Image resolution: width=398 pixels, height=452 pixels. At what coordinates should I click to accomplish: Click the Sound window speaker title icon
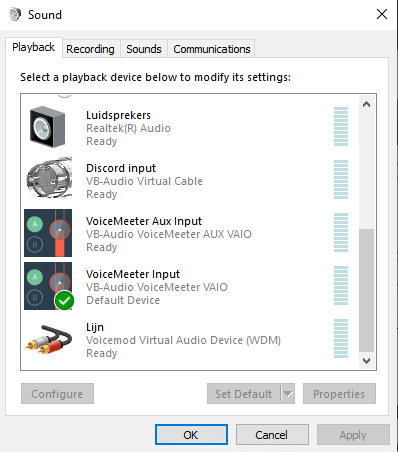[15, 14]
